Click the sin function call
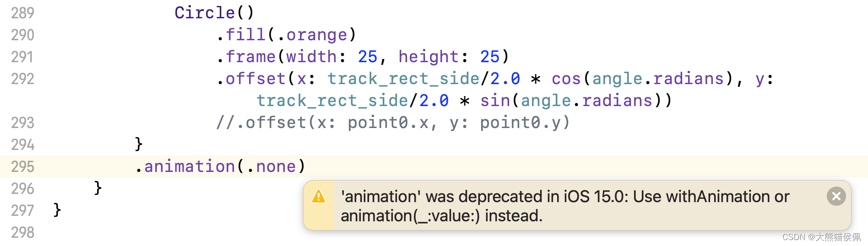The width and height of the screenshot is (868, 246). tap(495, 101)
